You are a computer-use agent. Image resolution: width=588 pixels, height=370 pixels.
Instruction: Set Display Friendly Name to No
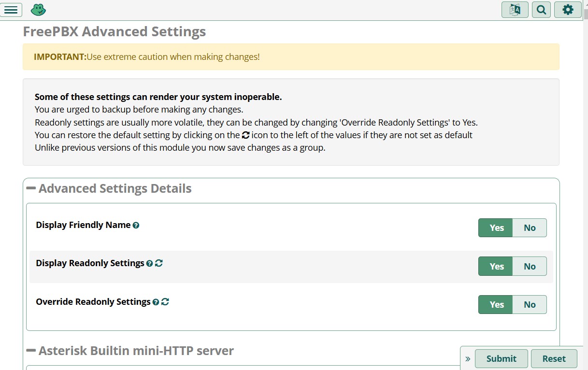pyautogui.click(x=530, y=228)
